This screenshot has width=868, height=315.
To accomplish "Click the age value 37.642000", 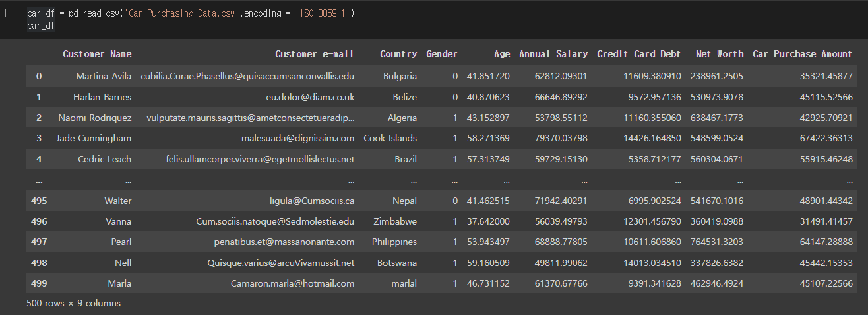I will coord(488,221).
